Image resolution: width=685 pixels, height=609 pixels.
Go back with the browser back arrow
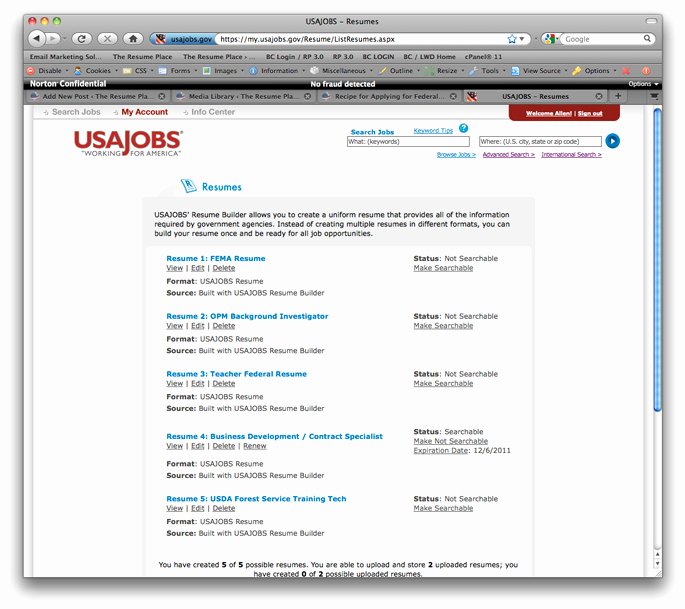tap(37, 38)
